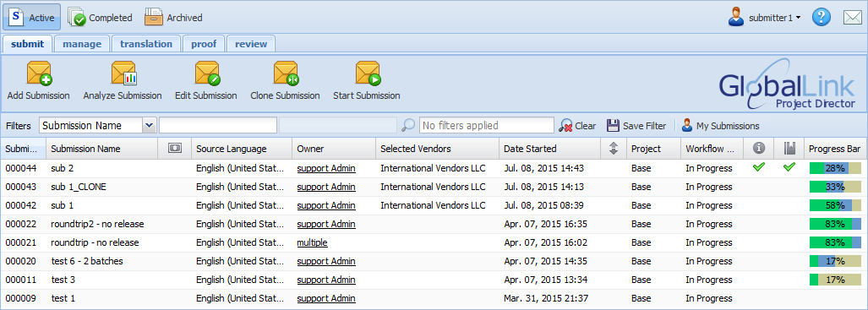Select the Clone Submission icon
The image size is (868, 310).
285,73
